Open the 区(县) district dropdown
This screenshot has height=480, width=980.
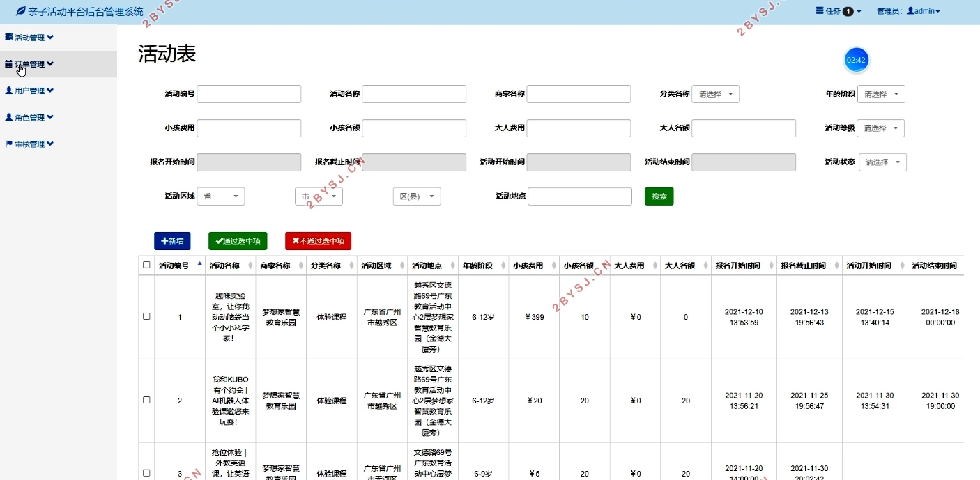coord(417,196)
